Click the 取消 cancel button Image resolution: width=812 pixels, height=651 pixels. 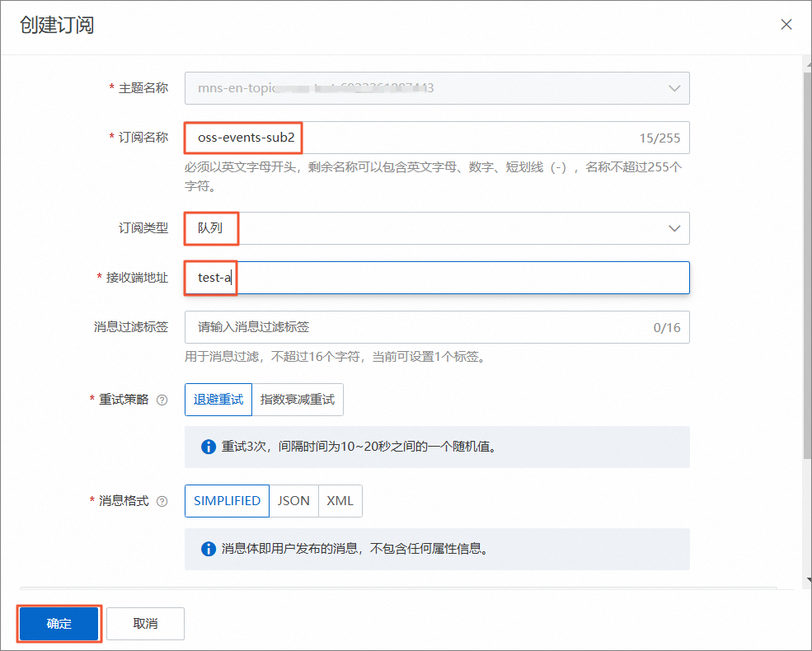[x=146, y=624]
